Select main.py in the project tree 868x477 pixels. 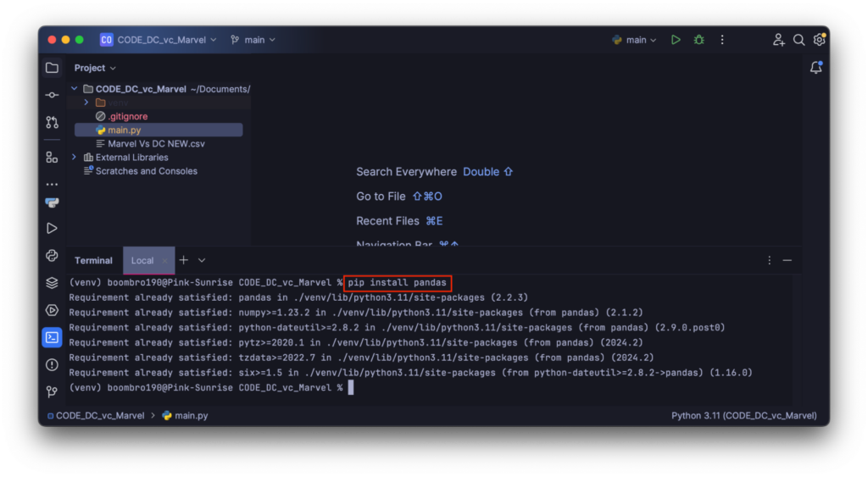pyautogui.click(x=124, y=130)
